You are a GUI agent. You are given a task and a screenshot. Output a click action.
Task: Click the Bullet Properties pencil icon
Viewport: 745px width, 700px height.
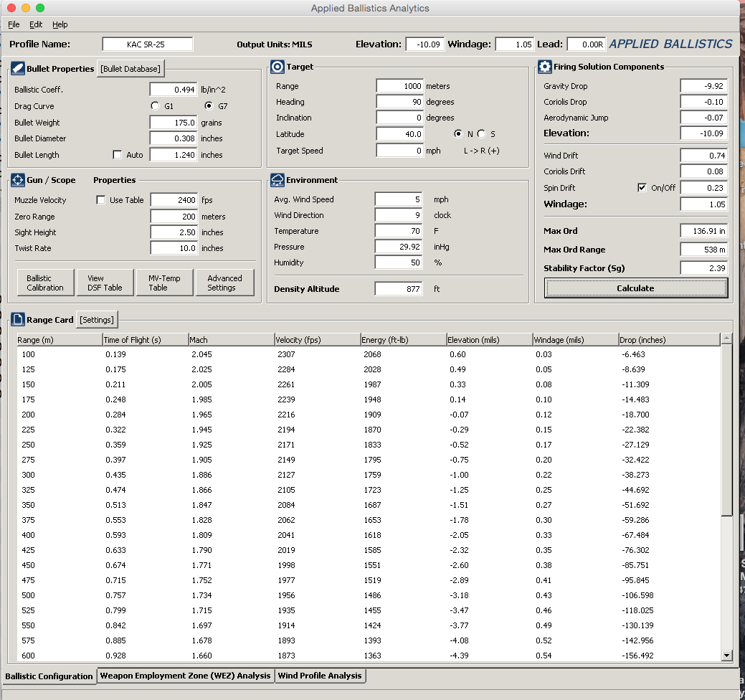18,68
